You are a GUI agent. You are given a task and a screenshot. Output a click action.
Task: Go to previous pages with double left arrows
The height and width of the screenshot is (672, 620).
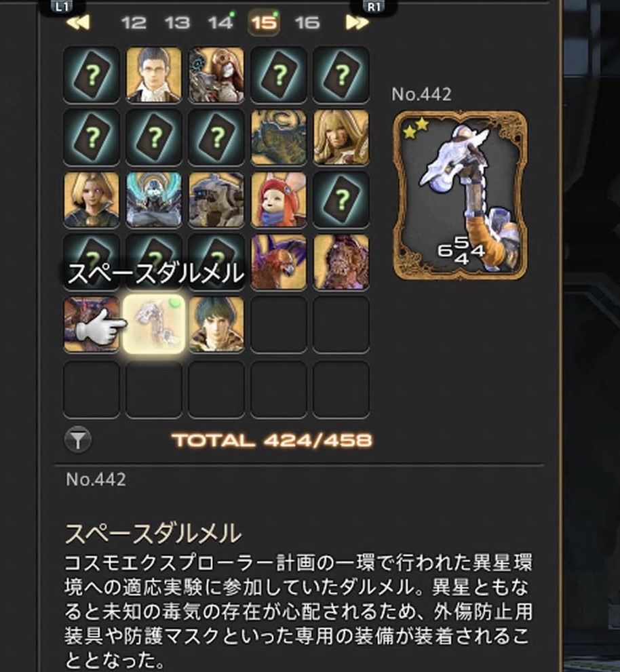point(79,22)
